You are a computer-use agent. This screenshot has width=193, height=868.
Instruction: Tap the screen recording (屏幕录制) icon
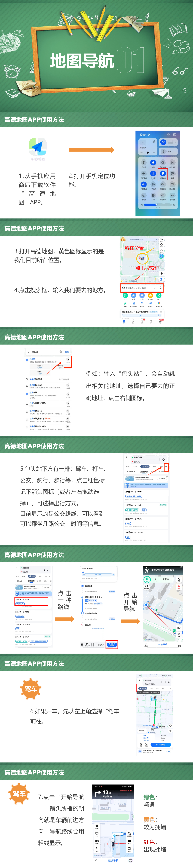tap(163, 184)
